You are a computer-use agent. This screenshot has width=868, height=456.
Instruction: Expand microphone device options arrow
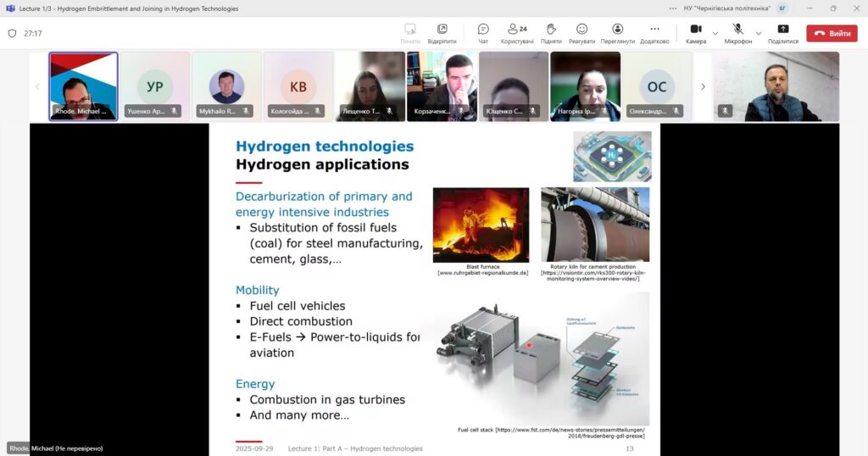(759, 34)
